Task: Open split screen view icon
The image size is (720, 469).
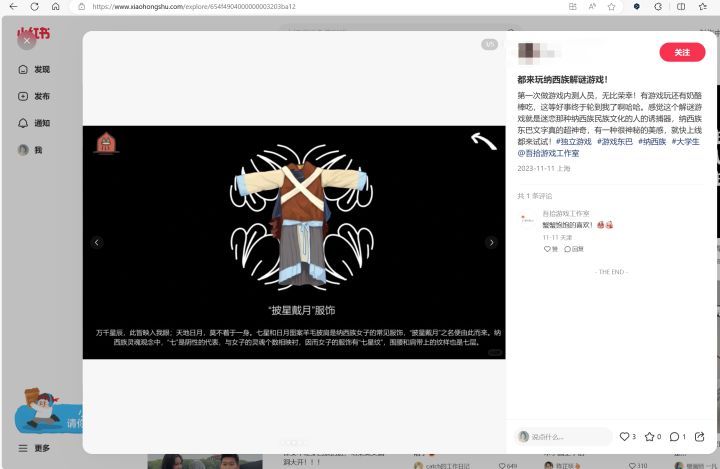Action: [681, 6]
